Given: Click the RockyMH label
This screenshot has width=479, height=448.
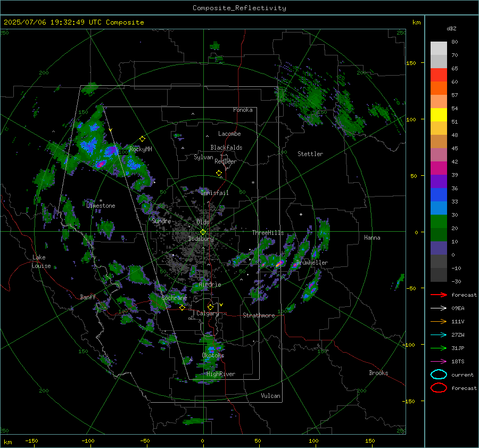Looking at the screenshot, I should click(x=141, y=149).
